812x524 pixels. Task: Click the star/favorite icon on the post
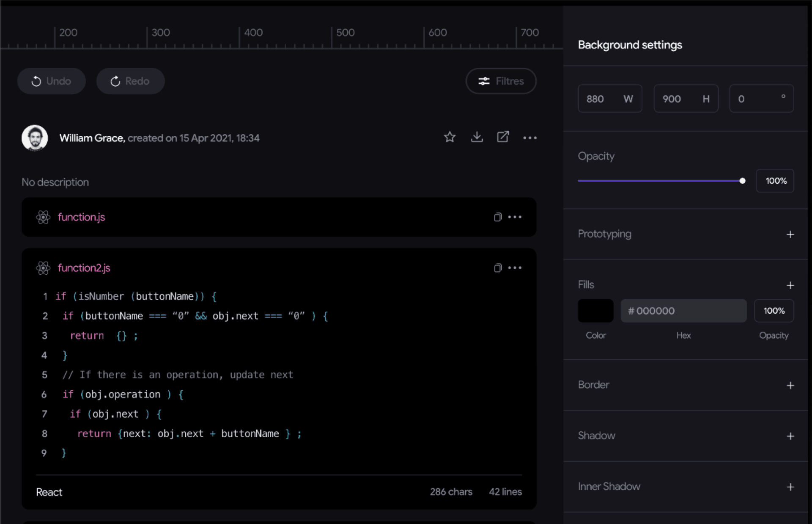pyautogui.click(x=450, y=138)
